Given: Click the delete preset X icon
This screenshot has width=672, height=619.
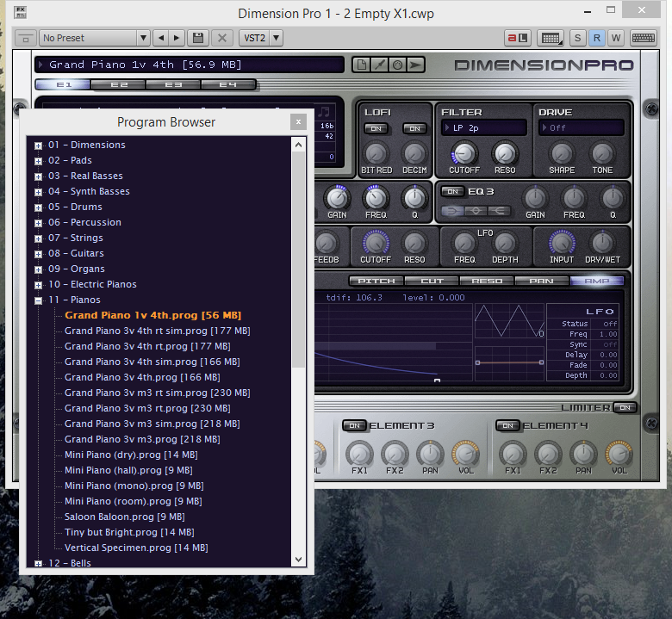Looking at the screenshot, I should [221, 38].
